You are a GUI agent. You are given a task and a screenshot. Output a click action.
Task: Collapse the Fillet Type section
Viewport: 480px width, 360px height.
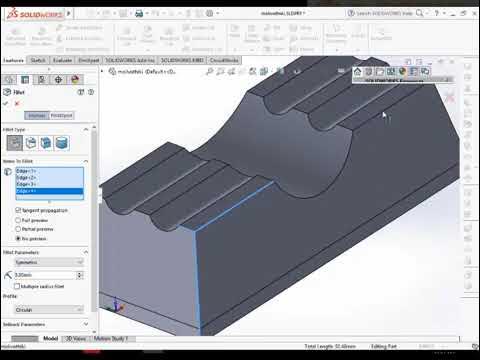tap(86, 129)
